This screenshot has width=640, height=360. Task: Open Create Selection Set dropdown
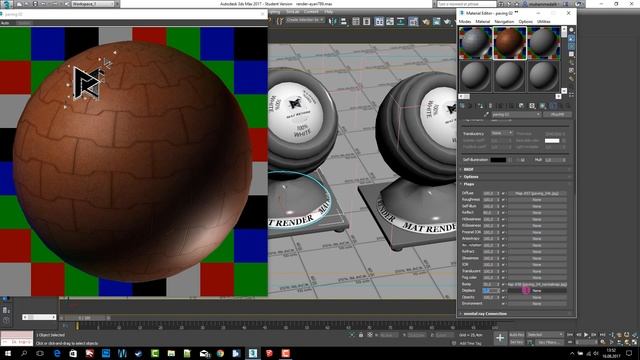(x=305, y=20)
